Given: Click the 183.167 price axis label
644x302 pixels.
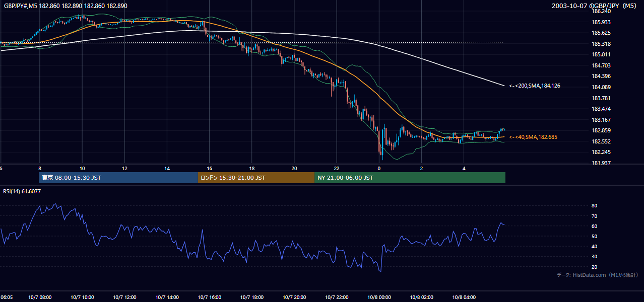Looking at the screenshot, I should point(601,120).
